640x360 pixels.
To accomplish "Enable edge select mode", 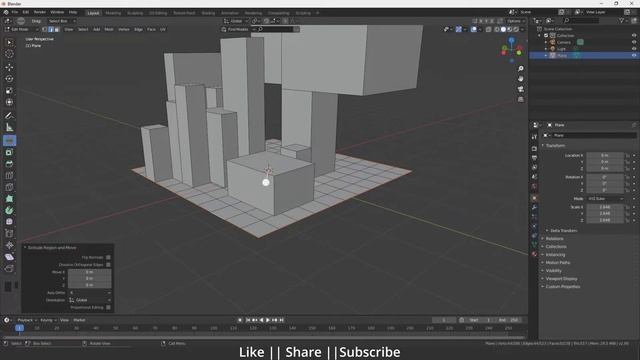I will tap(51, 29).
